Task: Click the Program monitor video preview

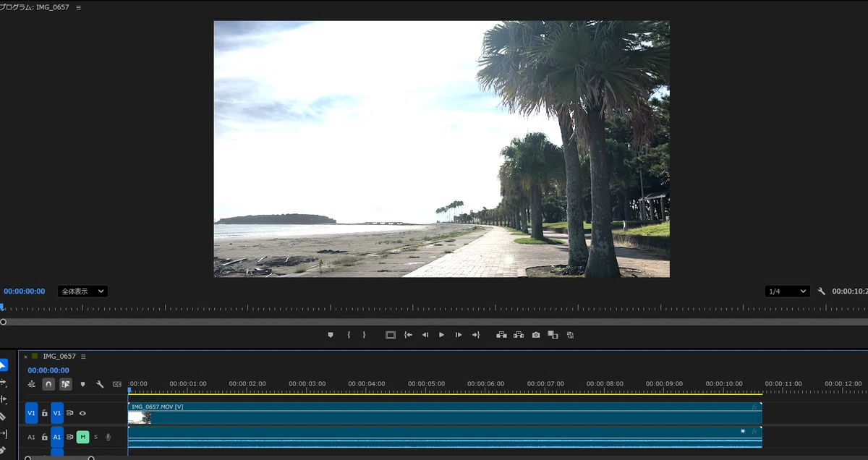Action: [x=442, y=149]
